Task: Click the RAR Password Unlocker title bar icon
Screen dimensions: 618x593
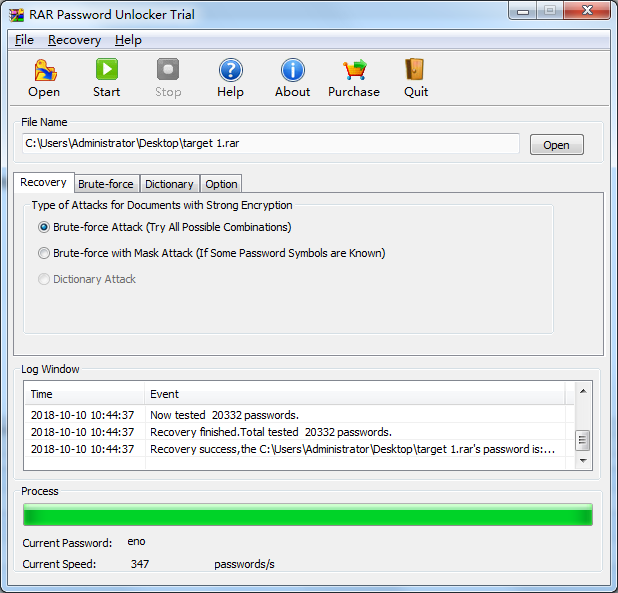Action: [x=17, y=15]
